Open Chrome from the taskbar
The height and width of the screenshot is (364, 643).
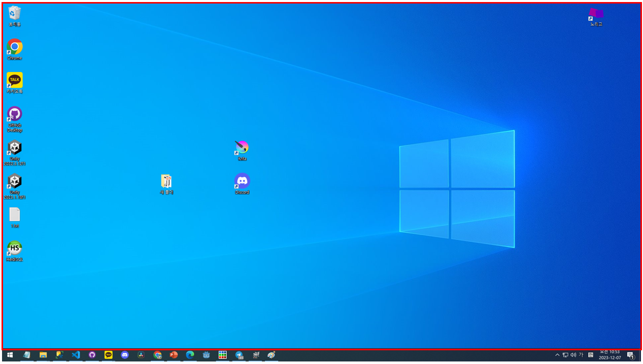(x=157, y=355)
